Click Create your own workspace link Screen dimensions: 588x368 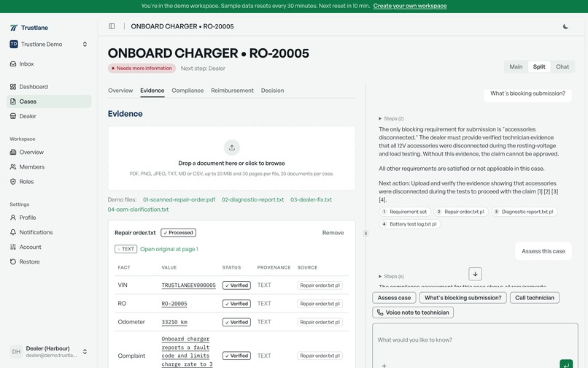point(410,6)
